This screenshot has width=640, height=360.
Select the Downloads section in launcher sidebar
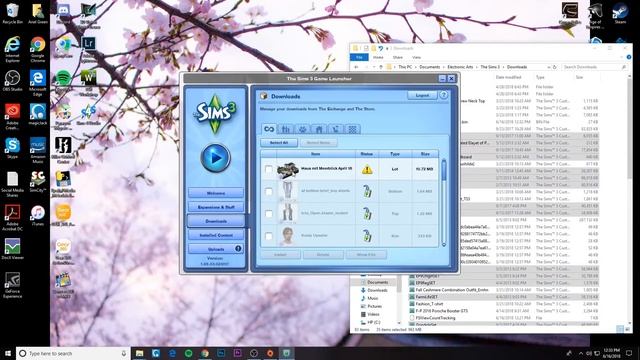(216, 221)
